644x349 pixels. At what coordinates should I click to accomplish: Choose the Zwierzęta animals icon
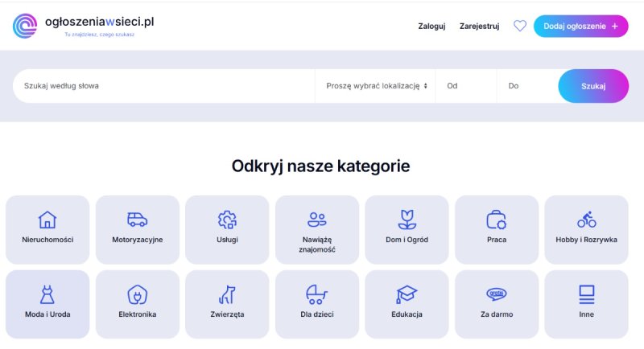coord(227,294)
